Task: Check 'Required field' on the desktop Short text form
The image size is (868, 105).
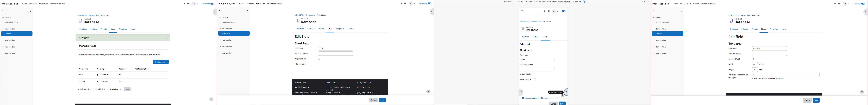Action: pos(319,59)
